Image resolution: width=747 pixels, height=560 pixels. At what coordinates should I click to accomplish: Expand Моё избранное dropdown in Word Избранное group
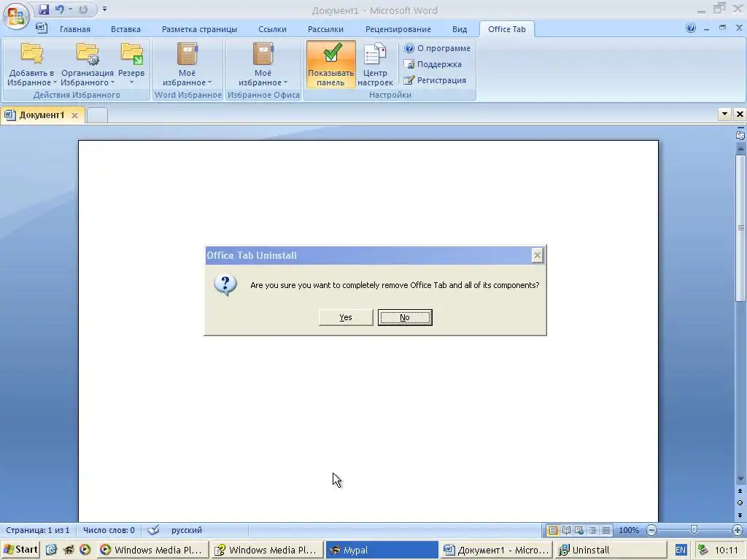[209, 82]
